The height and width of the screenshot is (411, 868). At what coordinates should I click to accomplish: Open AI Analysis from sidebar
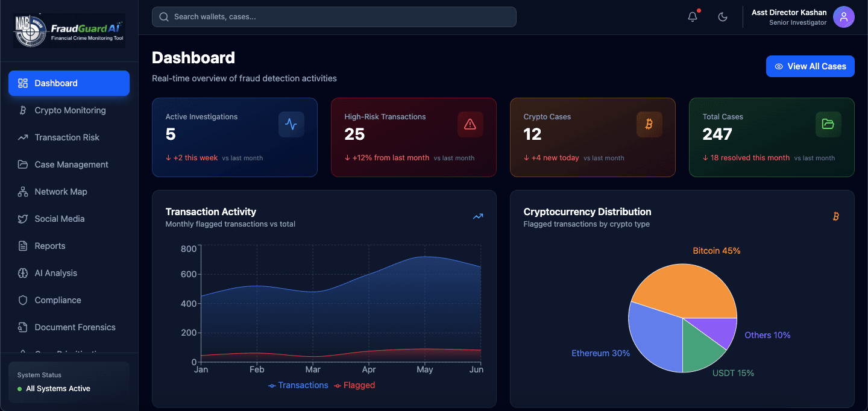pos(69,273)
